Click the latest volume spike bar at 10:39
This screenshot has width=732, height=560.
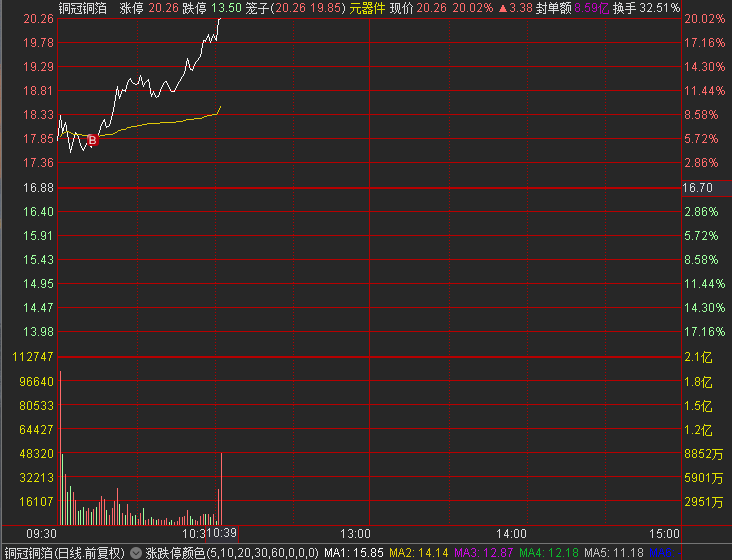[x=221, y=489]
